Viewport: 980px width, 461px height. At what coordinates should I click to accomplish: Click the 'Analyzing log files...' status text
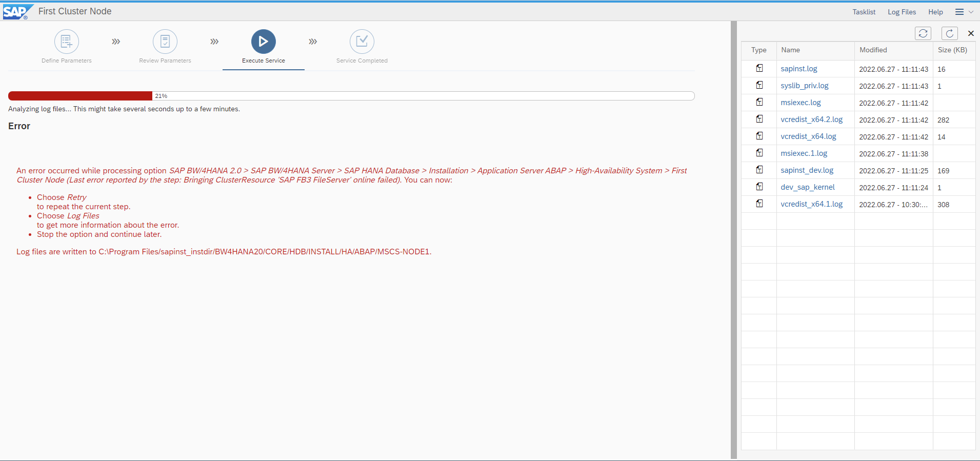124,109
